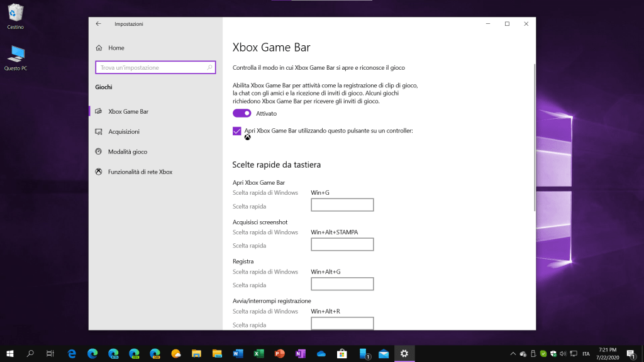Uncheck open Game Bar with controller button
Image resolution: width=644 pixels, height=362 pixels.
237,131
